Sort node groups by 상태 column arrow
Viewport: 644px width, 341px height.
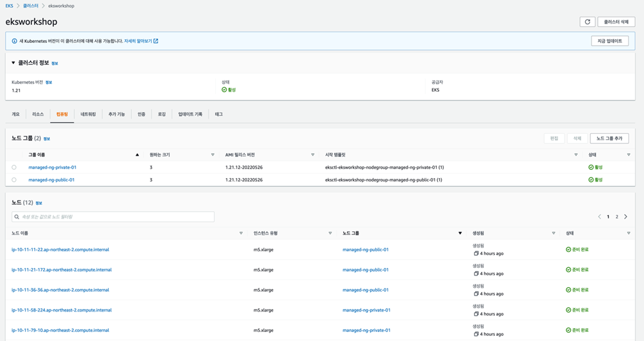[629, 154]
